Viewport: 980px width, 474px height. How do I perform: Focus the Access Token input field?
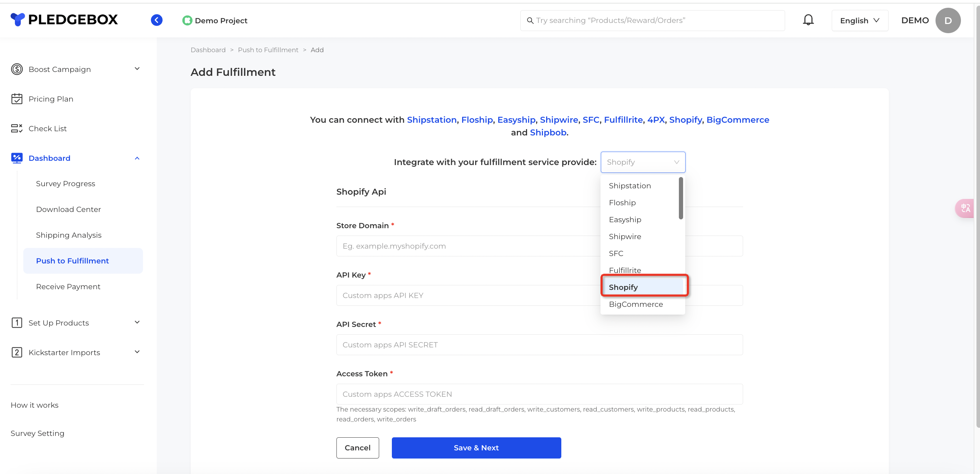[x=539, y=394]
